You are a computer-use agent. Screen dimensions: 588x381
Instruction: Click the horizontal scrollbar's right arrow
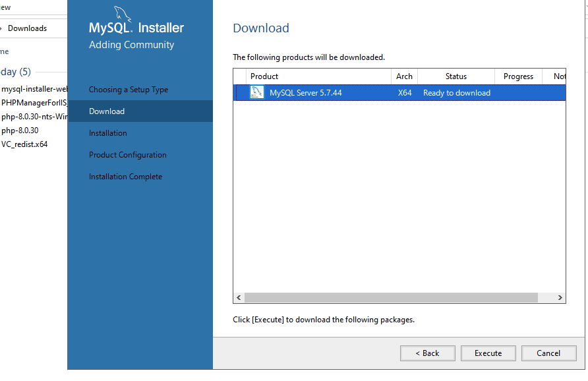(x=560, y=298)
